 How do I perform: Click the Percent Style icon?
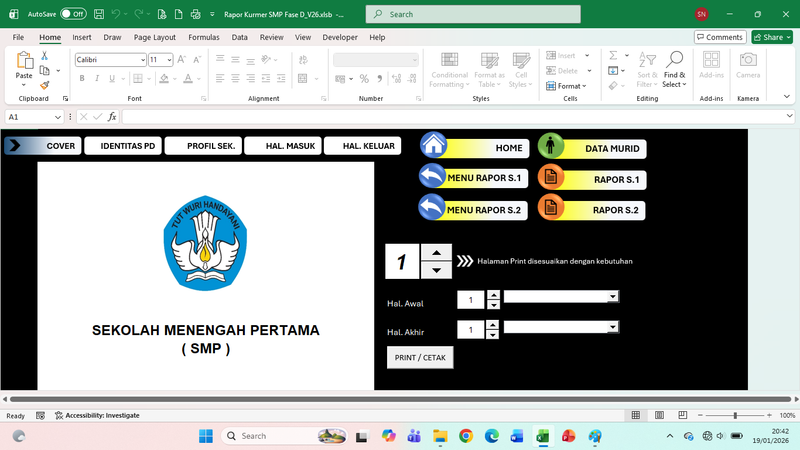tap(364, 79)
